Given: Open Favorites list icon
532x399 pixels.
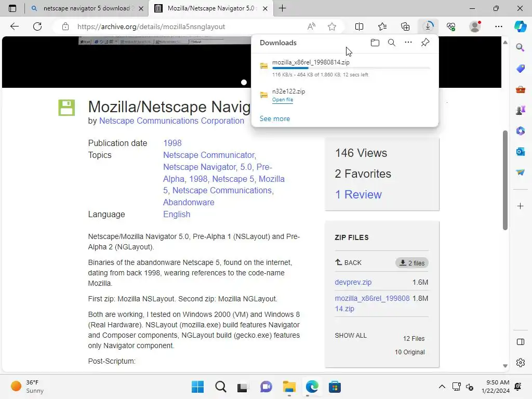Looking at the screenshot, I should [x=382, y=26].
